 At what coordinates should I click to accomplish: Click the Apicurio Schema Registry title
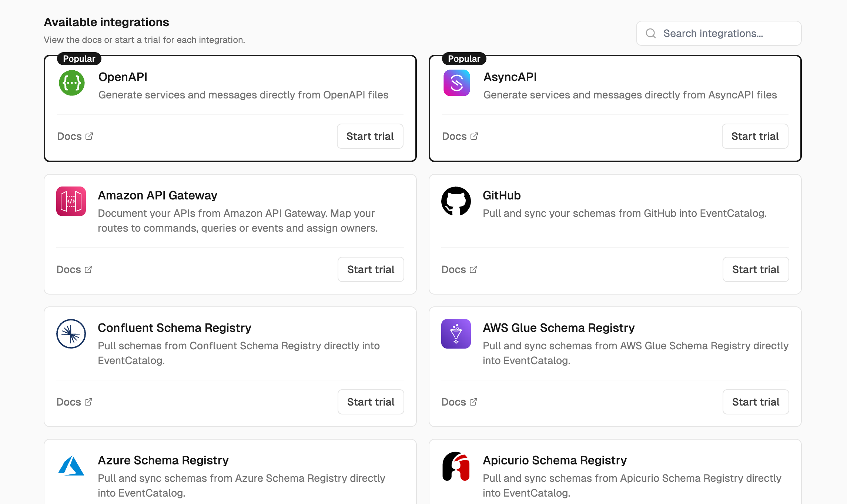click(555, 460)
